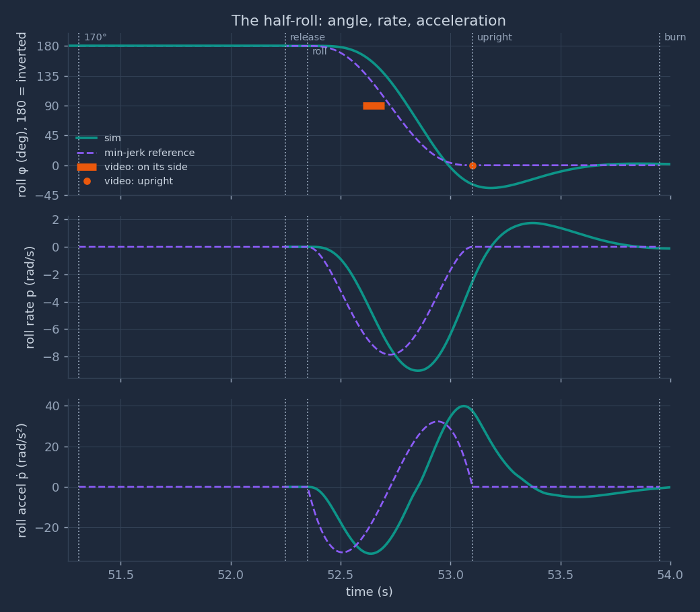Click the "sim" legend text
This screenshot has width=700, height=612.
pos(112,139)
